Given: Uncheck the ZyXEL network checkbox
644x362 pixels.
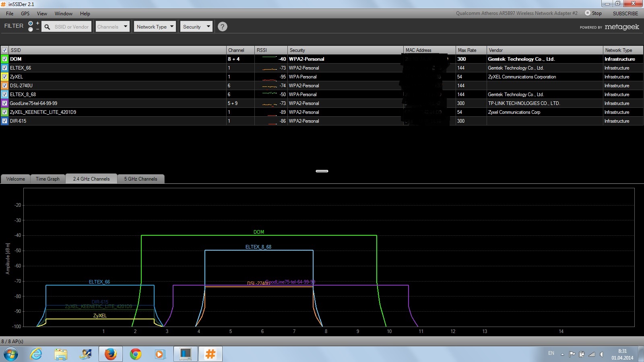Looking at the screenshot, I should (4, 76).
